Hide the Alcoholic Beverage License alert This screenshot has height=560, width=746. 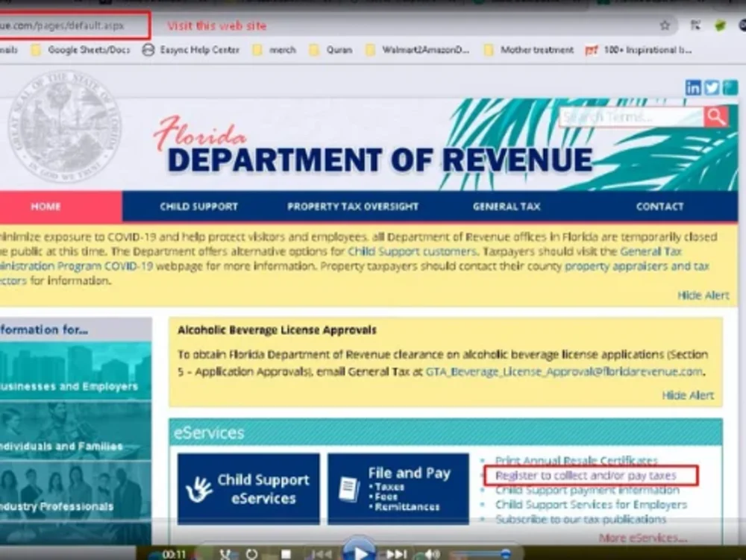688,395
